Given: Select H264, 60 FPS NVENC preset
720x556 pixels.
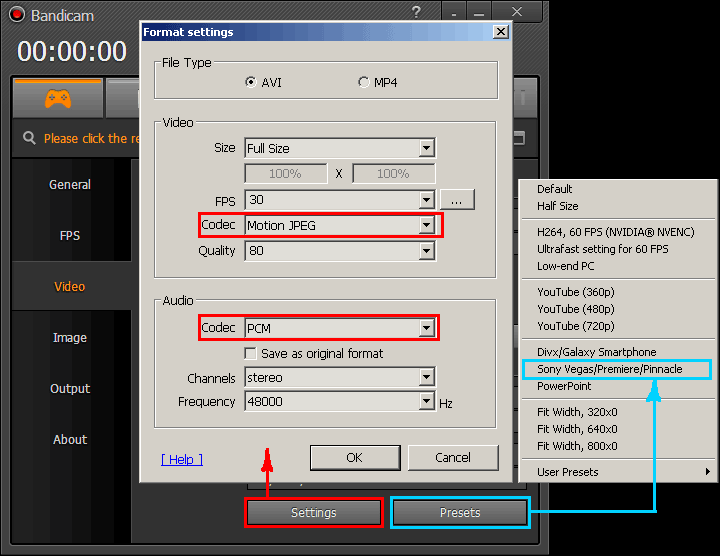Looking at the screenshot, I should click(618, 232).
